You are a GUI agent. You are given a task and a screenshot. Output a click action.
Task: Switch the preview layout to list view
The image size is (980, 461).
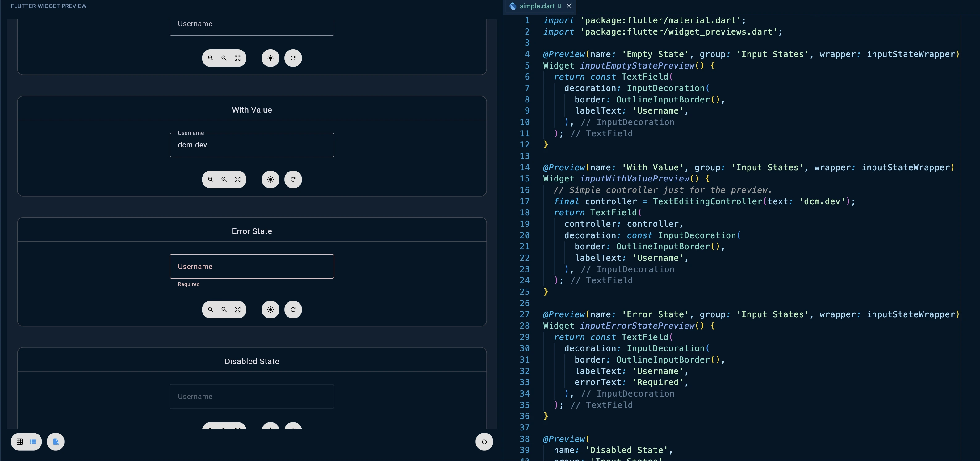(33, 442)
